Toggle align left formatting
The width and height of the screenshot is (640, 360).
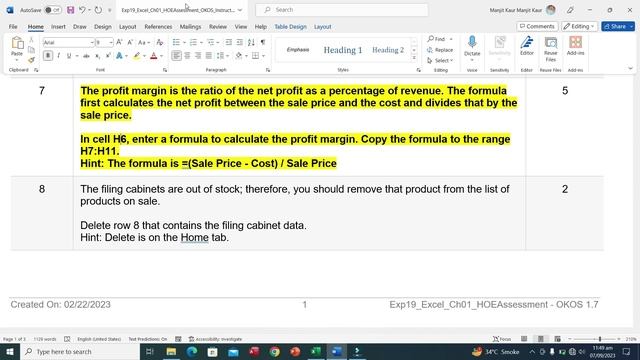click(x=176, y=56)
